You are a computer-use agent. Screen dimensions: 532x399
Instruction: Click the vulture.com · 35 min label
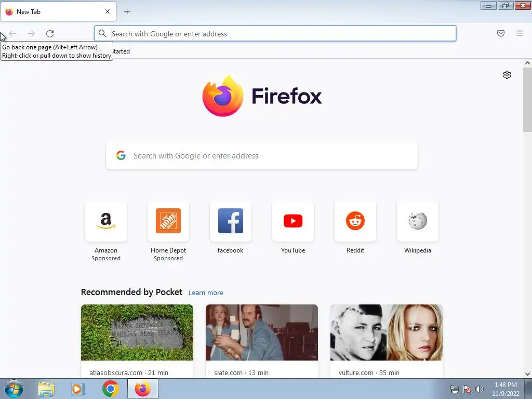(x=369, y=373)
